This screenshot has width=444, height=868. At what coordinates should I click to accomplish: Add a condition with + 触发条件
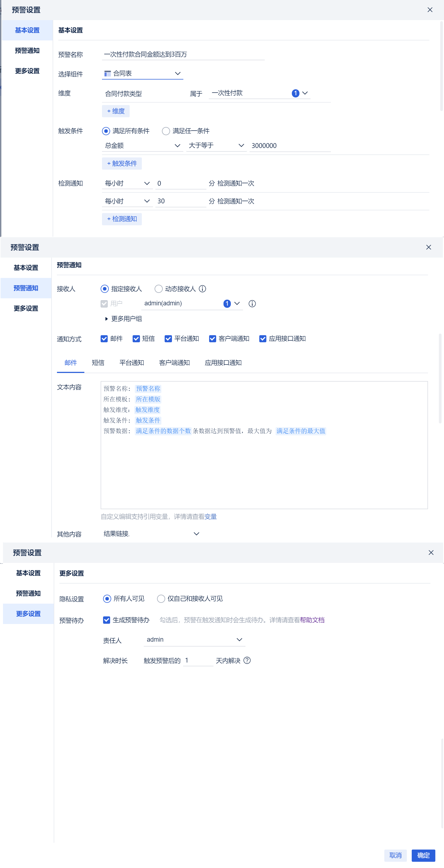click(122, 163)
